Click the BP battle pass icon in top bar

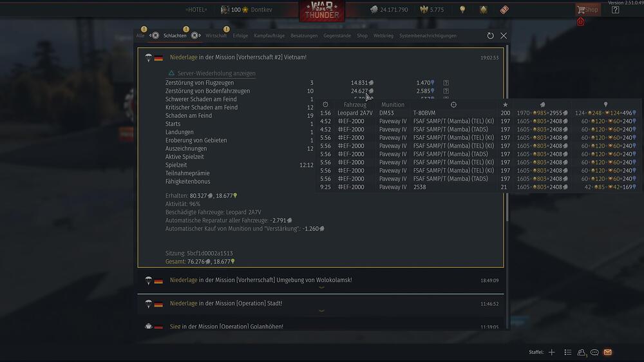click(504, 10)
